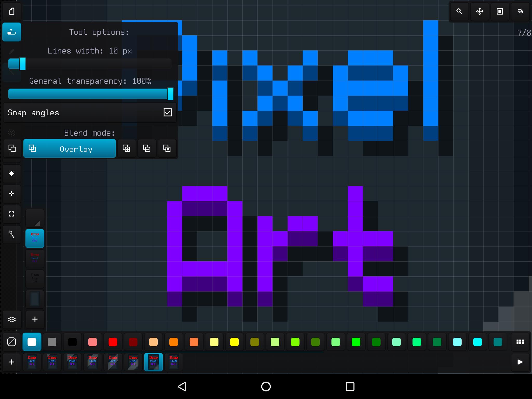The height and width of the screenshot is (399, 532).
Task: Switch to the first animation frame
Action: pos(32,362)
